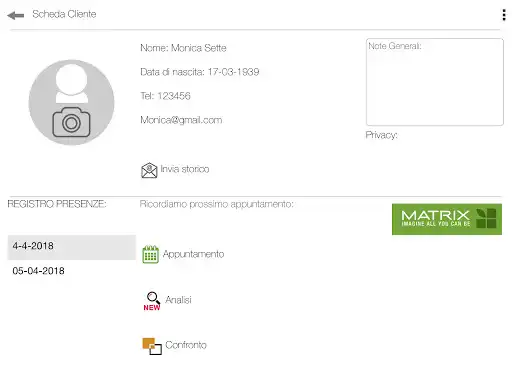Viewport: 512px width, 384px height.
Task: Click the REGISTRO PRESENZE heading
Action: (57, 204)
